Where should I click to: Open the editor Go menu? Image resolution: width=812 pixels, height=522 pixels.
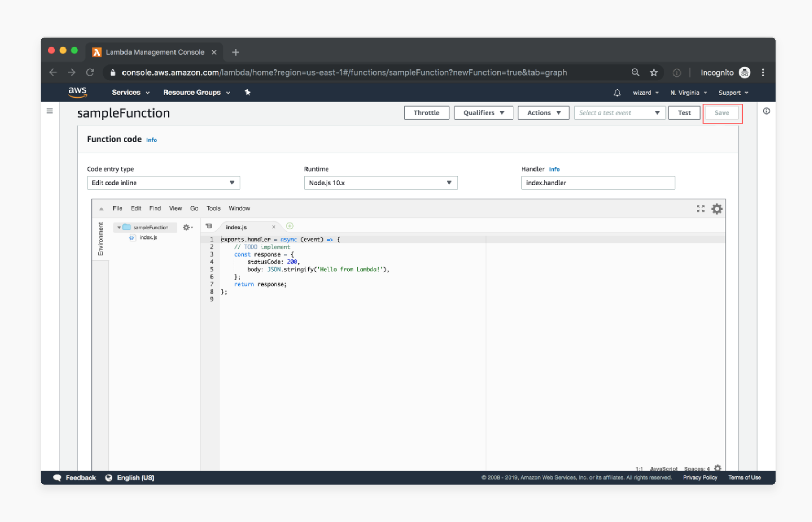click(194, 208)
